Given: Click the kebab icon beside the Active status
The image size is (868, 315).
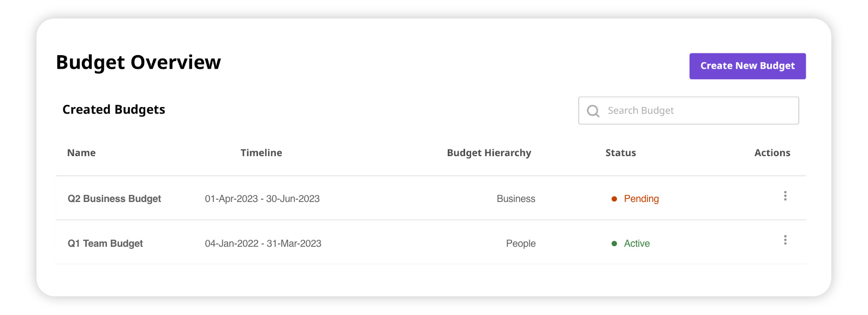Looking at the screenshot, I should pos(785,240).
